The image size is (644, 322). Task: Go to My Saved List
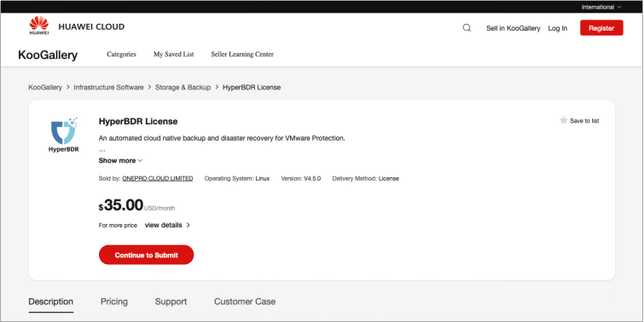(x=174, y=55)
